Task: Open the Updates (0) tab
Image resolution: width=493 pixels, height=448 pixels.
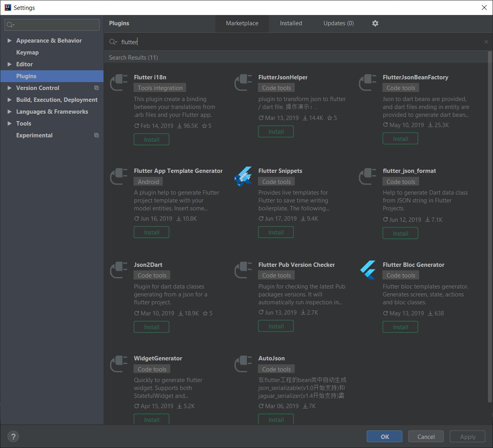Action: point(338,23)
